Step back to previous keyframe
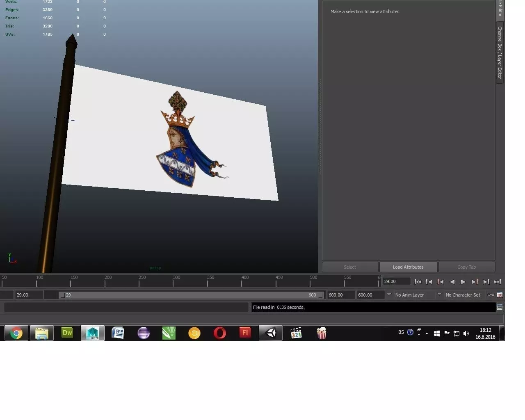This screenshot has height=420, width=525. coord(441,282)
